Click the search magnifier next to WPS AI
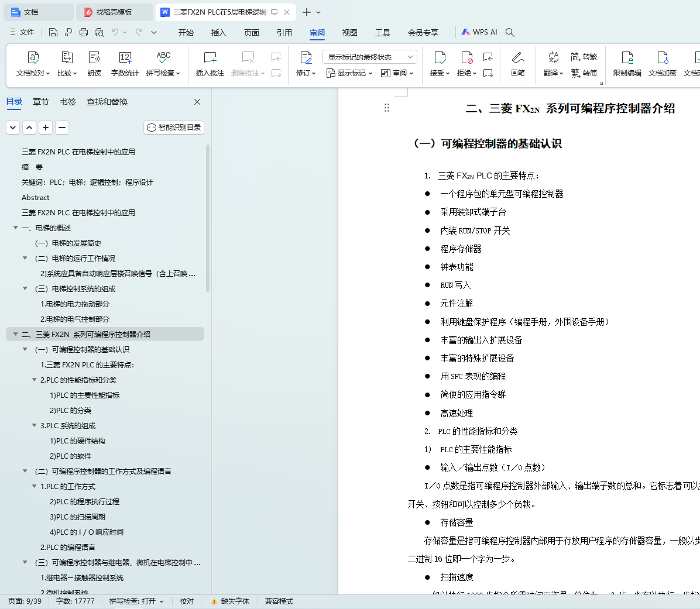Viewport: 700px width, 609px height. tap(510, 32)
